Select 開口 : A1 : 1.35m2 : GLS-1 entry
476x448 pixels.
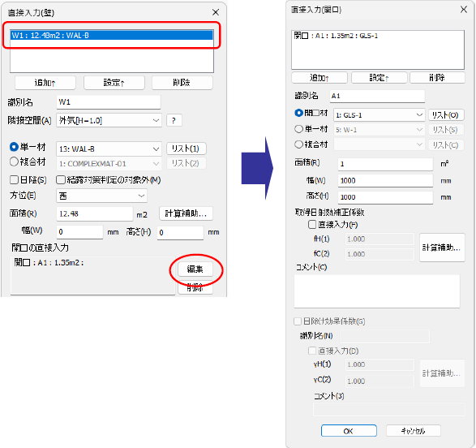pyautogui.click(x=336, y=36)
